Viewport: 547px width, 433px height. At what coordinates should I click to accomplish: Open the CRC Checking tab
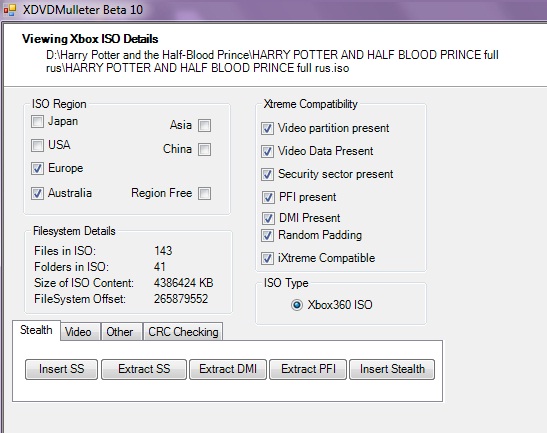(x=183, y=331)
